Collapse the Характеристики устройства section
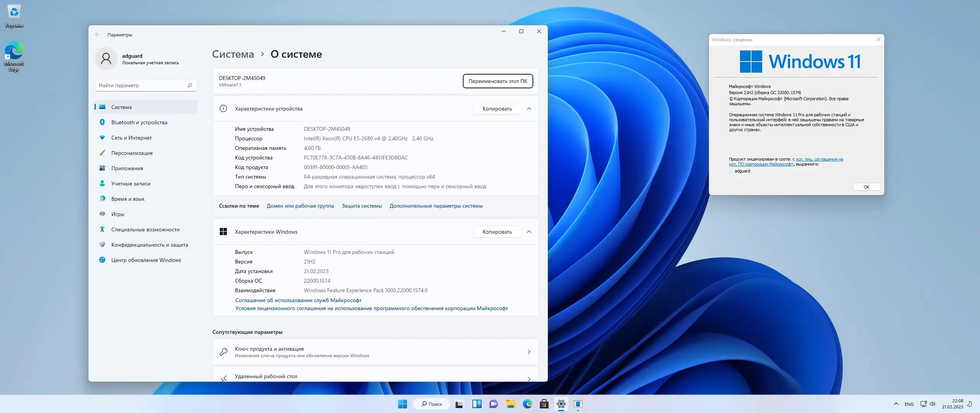The height and width of the screenshot is (413, 980). (530, 109)
